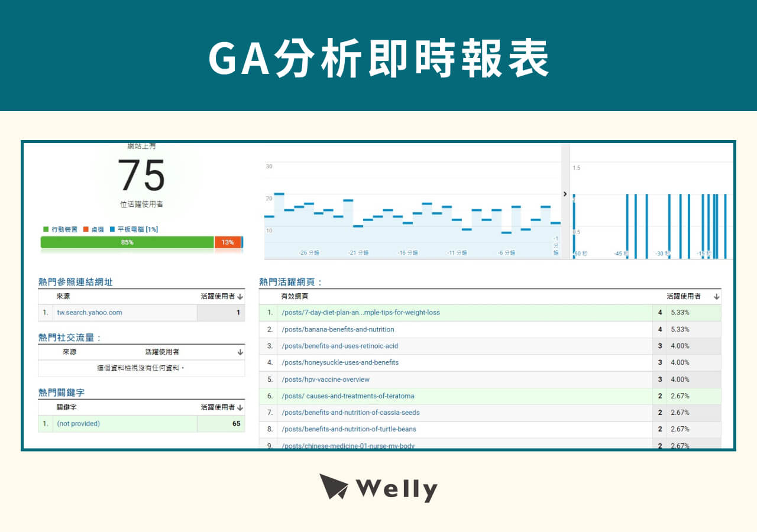The image size is (757, 532).
Task: Open the tw.search.yahoo.com referral source
Action: tap(90, 313)
